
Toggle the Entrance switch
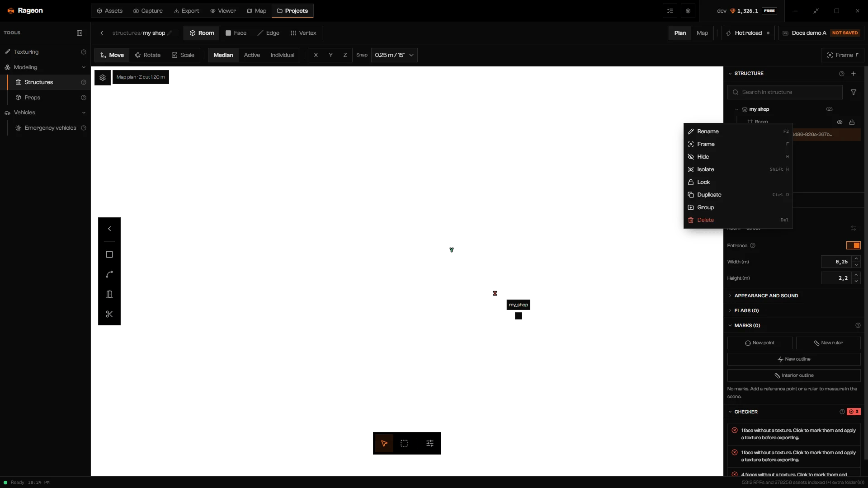(853, 245)
